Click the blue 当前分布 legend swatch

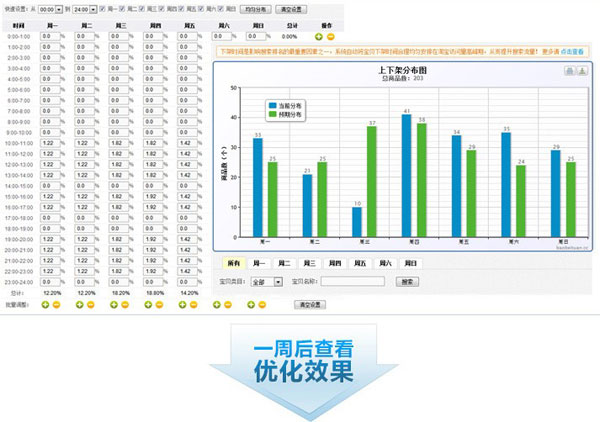click(272, 104)
